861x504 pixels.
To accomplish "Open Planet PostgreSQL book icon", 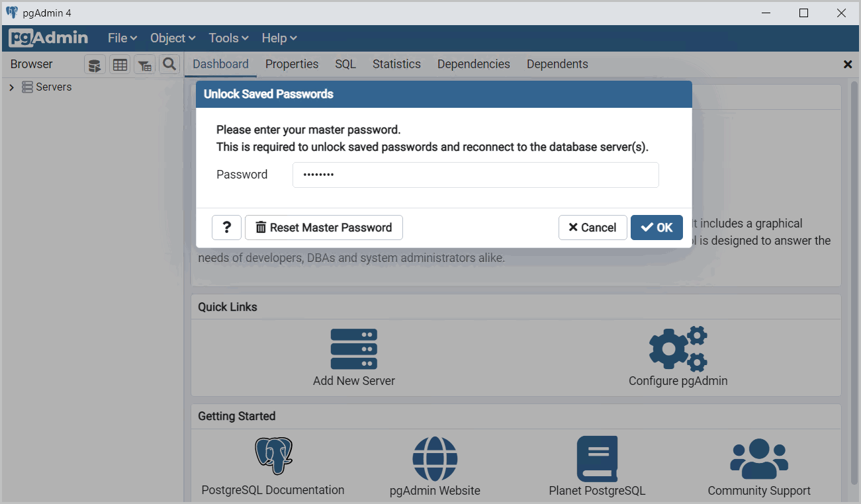I will point(597,458).
